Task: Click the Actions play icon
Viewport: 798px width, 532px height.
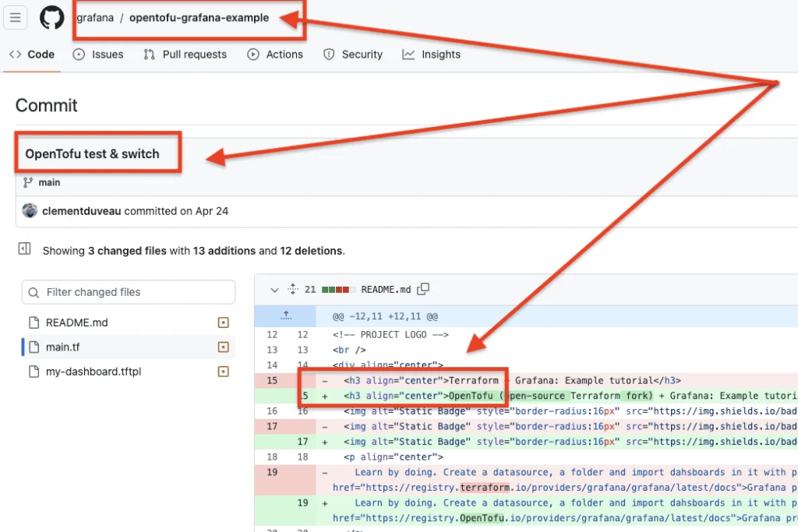Action: pos(253,55)
